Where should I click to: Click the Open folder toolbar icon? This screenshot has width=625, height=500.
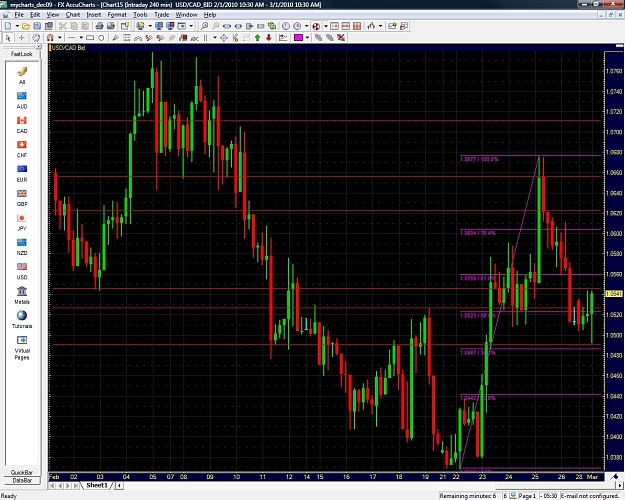click(x=26, y=26)
